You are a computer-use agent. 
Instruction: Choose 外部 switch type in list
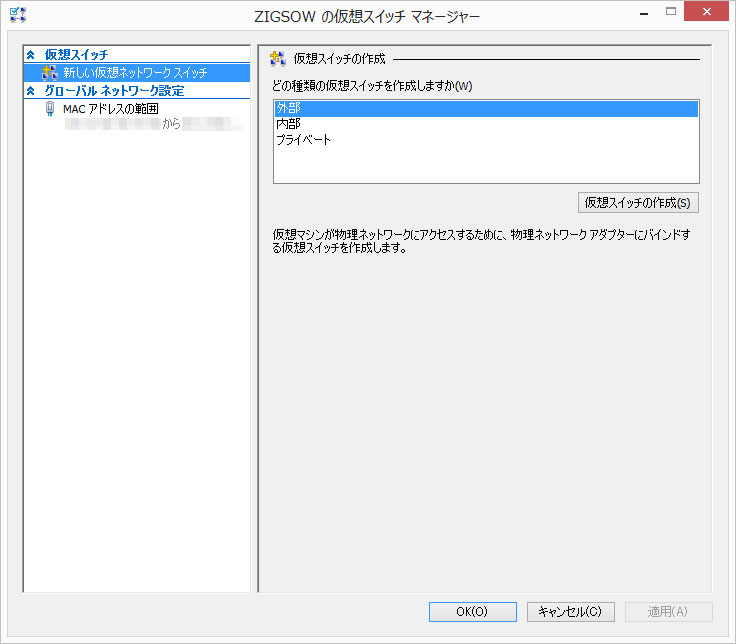point(486,108)
